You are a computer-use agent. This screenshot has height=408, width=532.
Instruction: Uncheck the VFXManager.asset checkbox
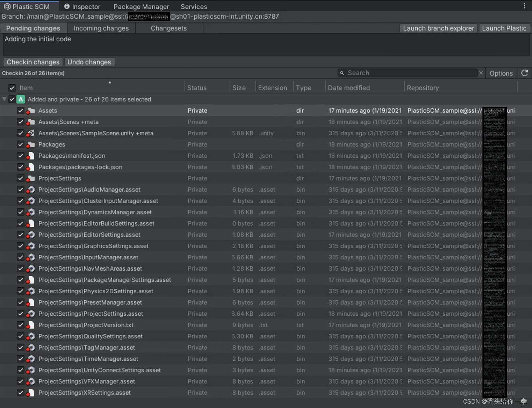(21, 381)
